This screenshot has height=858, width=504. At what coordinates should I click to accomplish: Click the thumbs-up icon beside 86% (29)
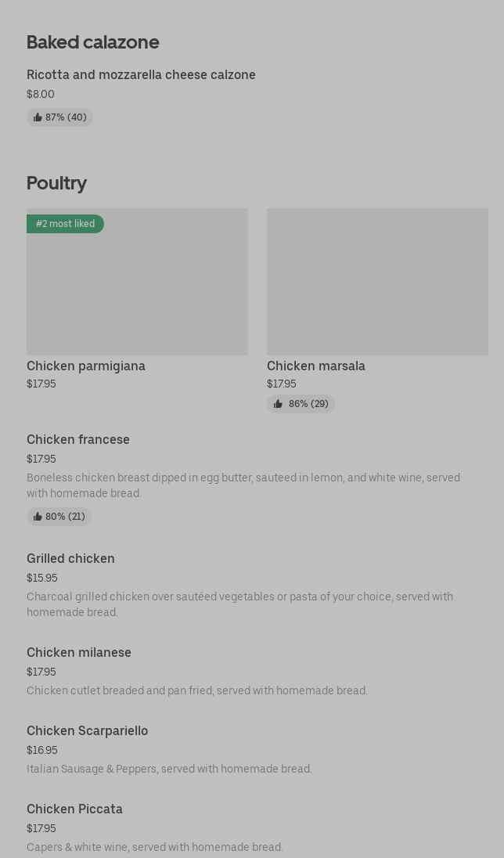point(278,404)
